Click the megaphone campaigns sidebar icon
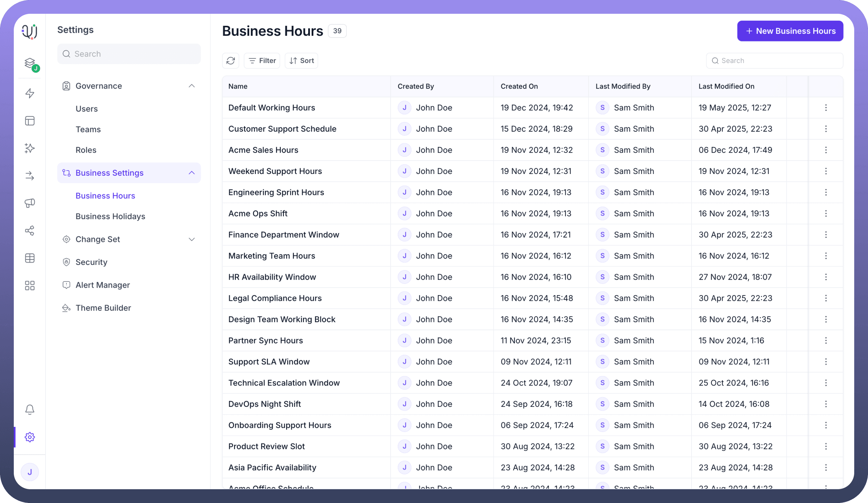The height and width of the screenshot is (503, 868). click(x=30, y=203)
